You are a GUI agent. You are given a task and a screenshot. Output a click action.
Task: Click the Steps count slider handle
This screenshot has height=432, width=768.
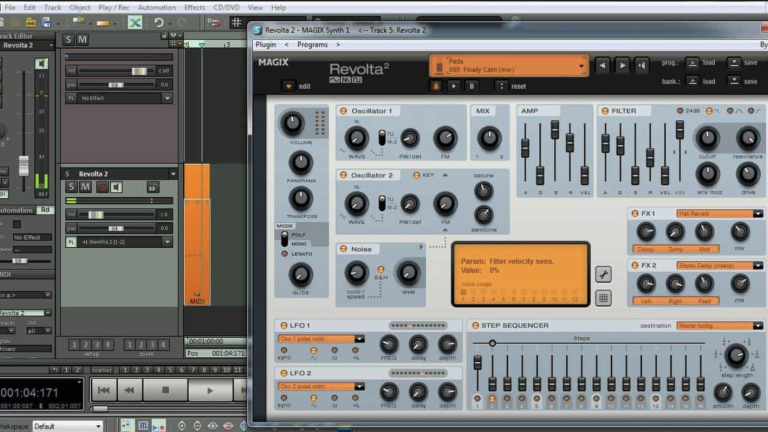tap(492, 343)
